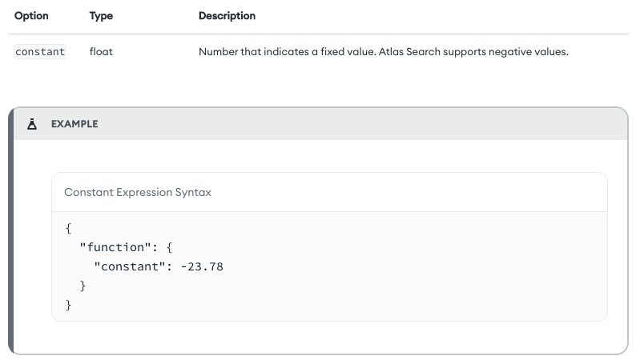
Task: Click the constant option code label
Action: pos(40,53)
